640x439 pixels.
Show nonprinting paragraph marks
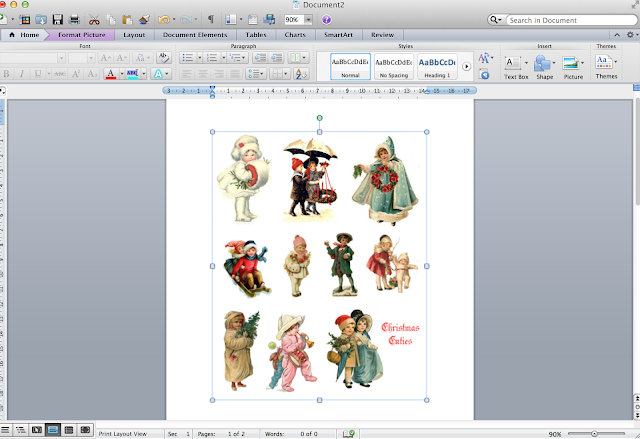pos(211,19)
